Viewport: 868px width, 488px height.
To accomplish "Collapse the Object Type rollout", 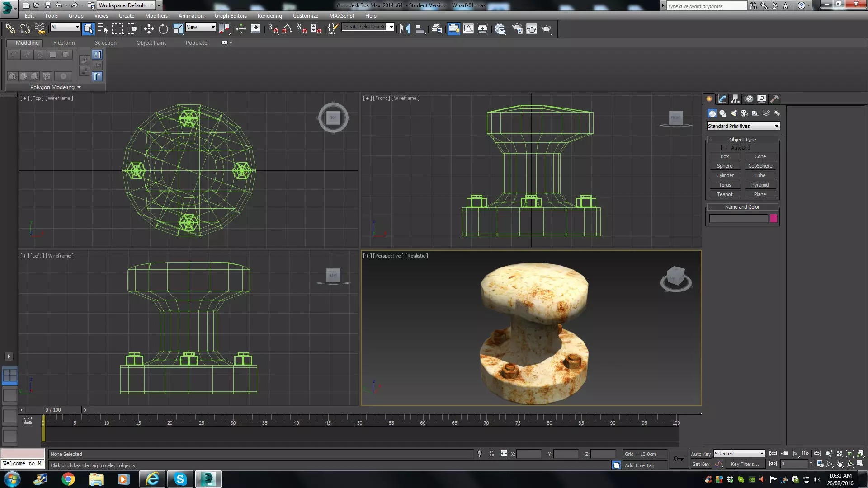I will click(x=742, y=140).
